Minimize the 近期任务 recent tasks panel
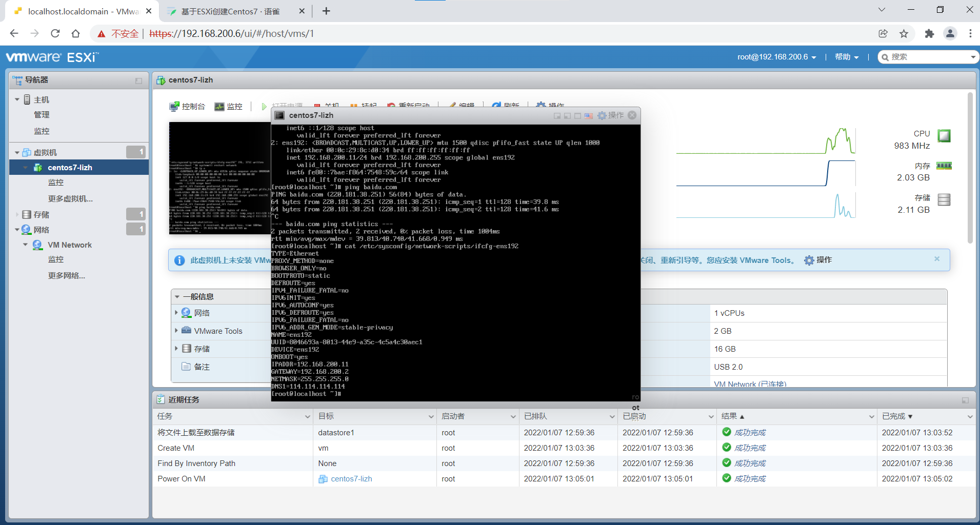980x525 pixels. [x=965, y=400]
